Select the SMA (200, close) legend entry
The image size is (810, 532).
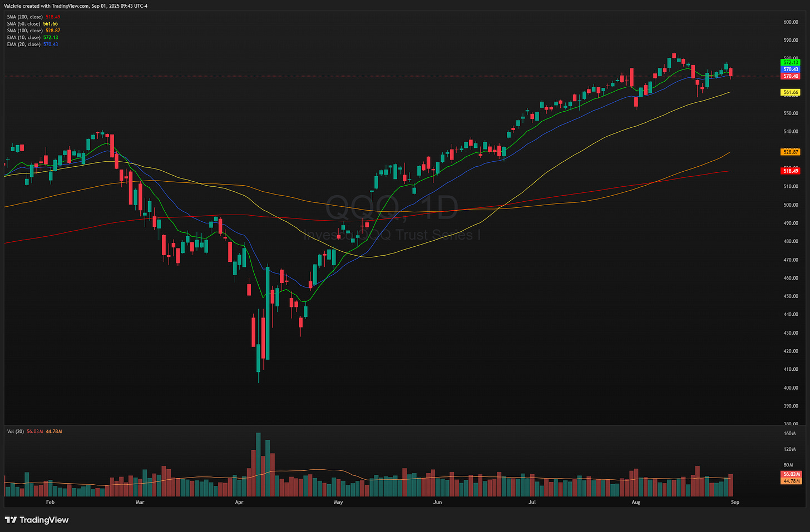point(33,17)
